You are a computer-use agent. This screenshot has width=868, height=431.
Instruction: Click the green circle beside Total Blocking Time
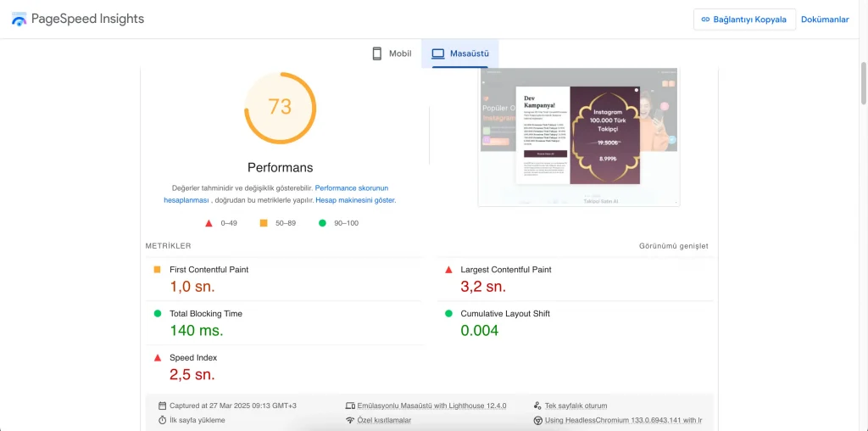(x=157, y=314)
